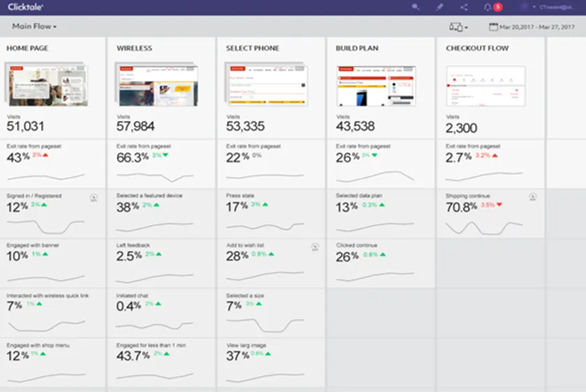Open the Press state metric
Screen dimensions: 586x392
271,213
